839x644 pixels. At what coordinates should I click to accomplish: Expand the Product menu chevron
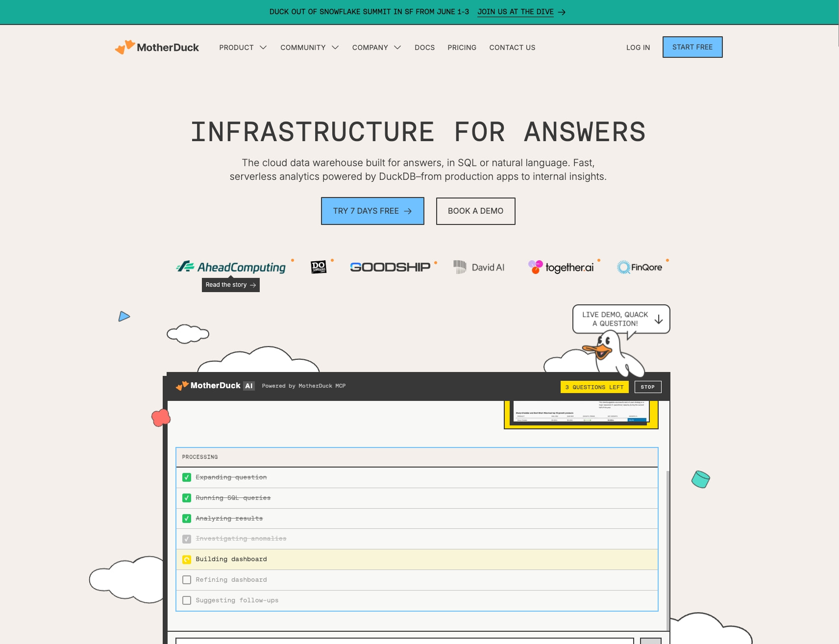263,48
